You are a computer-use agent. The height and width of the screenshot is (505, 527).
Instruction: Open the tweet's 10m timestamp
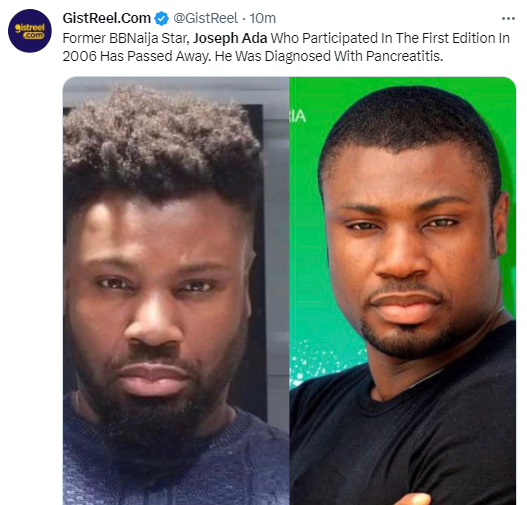[262, 18]
